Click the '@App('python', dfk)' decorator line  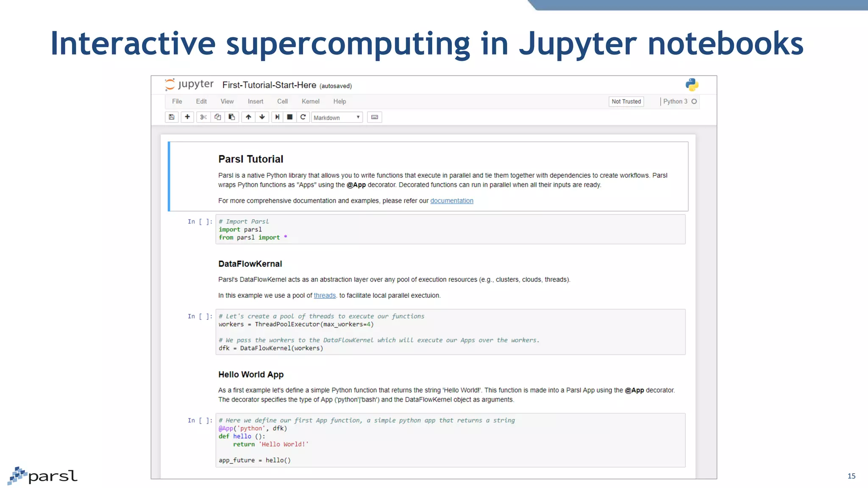click(x=253, y=429)
